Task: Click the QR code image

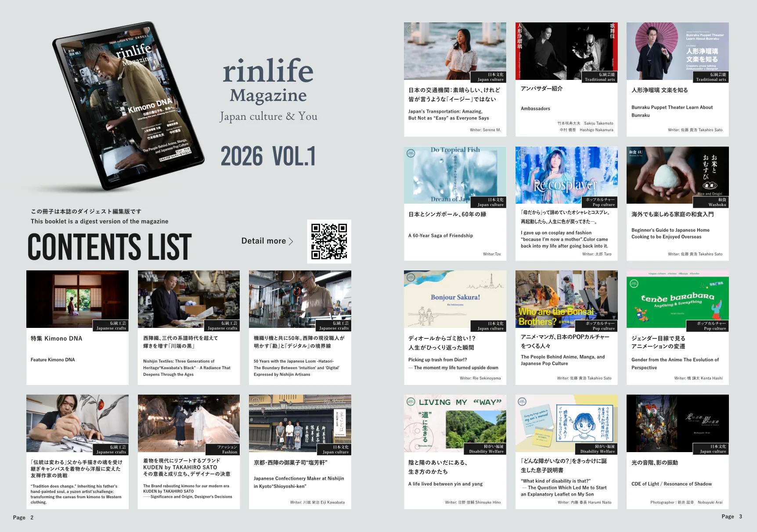Action: (329, 241)
